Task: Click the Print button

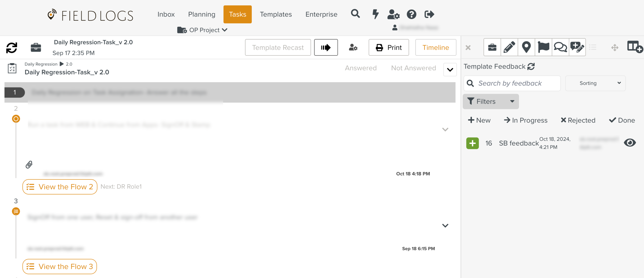Action: (388, 47)
